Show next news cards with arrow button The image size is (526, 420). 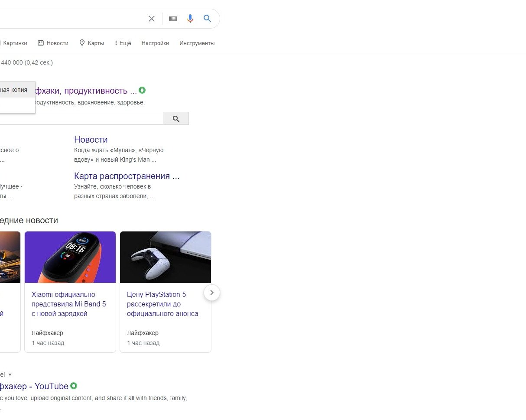pos(212,293)
